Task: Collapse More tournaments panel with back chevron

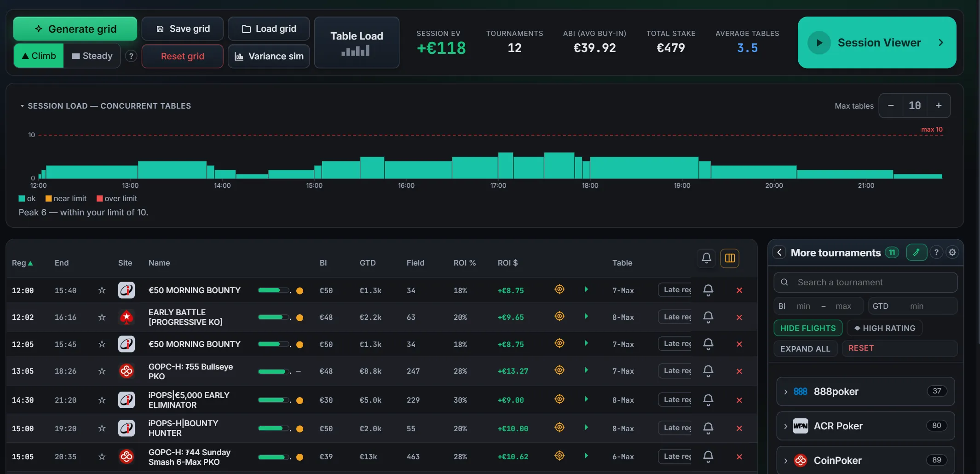Action: pos(779,252)
